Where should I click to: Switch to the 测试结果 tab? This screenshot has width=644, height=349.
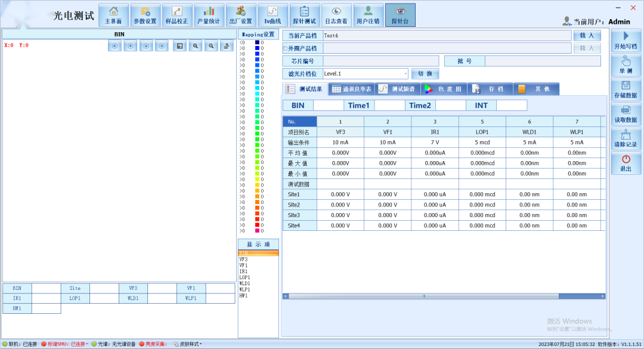coord(305,89)
